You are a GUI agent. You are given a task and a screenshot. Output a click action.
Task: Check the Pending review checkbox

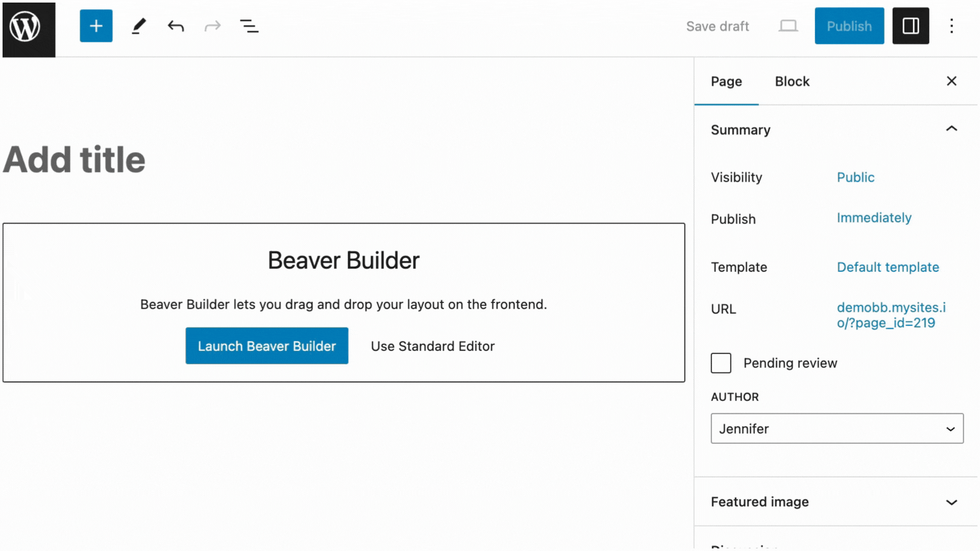tap(721, 363)
